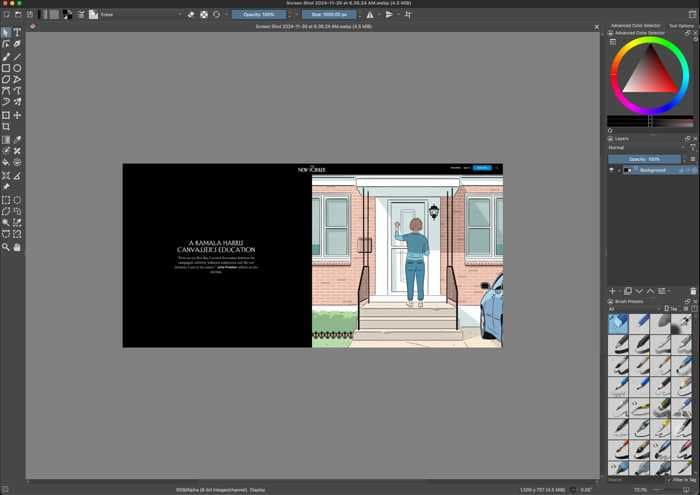The image size is (700, 495).
Task: Click the Background layer name
Action: [x=653, y=170]
